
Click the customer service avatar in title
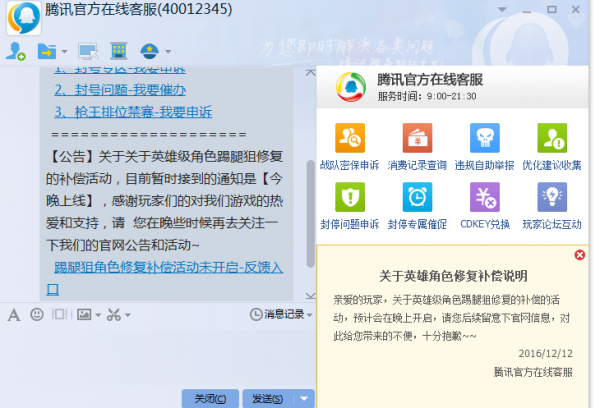[24, 17]
